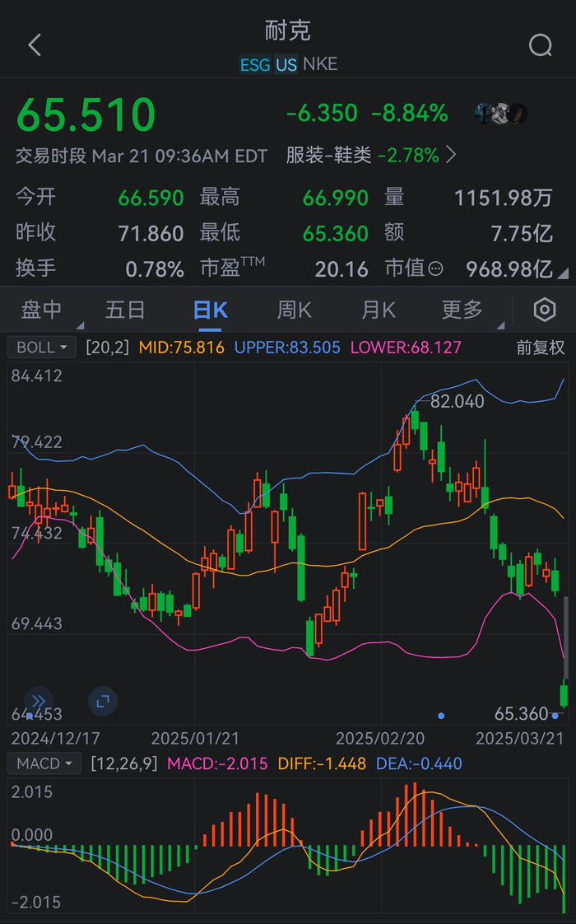Screen dimensions: 576x924
Task: Tap the MID:75.816 Bollinger value
Action: point(181,348)
